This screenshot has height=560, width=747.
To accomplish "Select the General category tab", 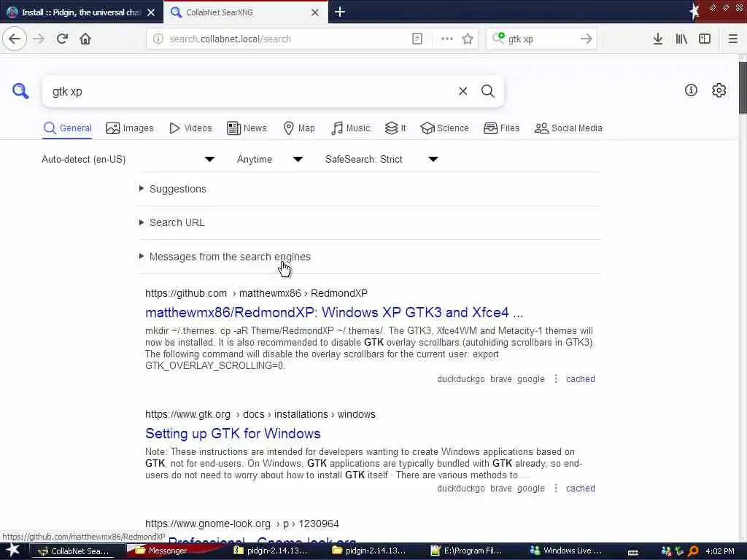I will click(67, 128).
